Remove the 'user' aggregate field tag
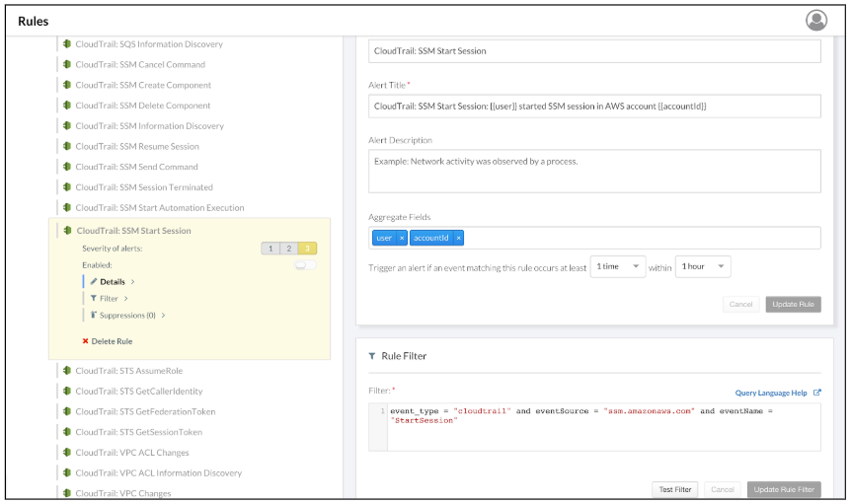The width and height of the screenshot is (851, 504). 402,238
